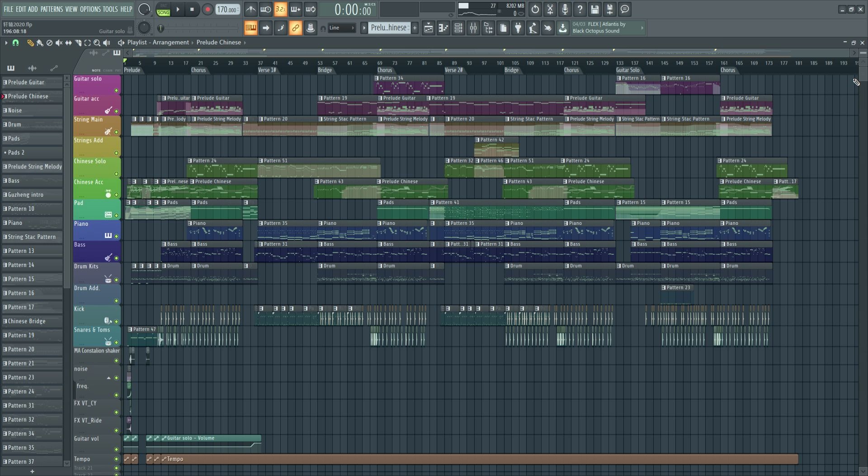
Task: Click the render as audio file icon
Action: (x=609, y=10)
